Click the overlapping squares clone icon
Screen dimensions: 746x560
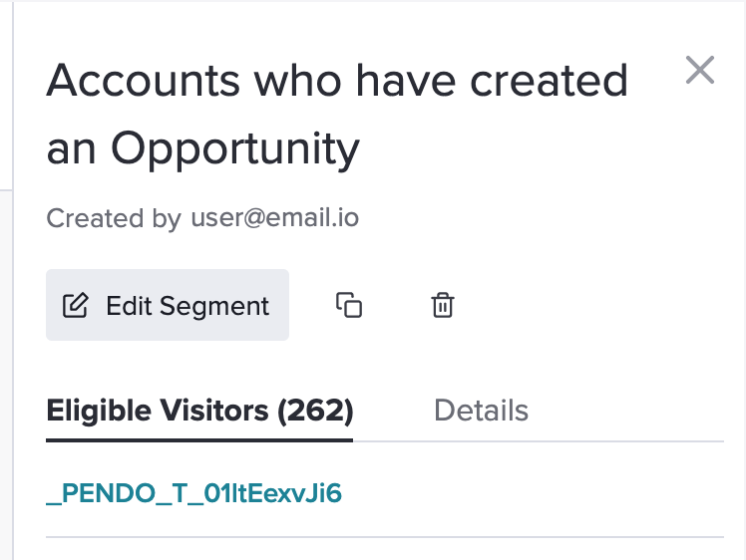pyautogui.click(x=349, y=305)
